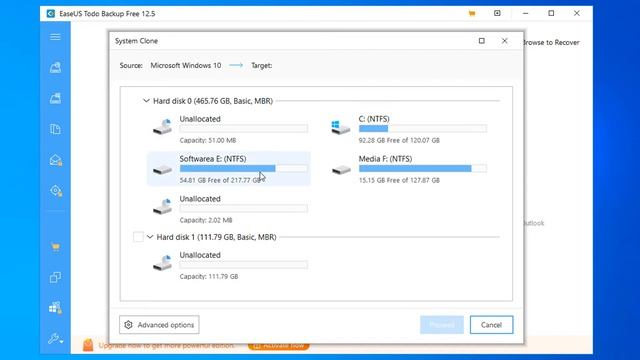Click the C: (NTFS) usage bar
Screen dimensions: 640x360
[422, 129]
